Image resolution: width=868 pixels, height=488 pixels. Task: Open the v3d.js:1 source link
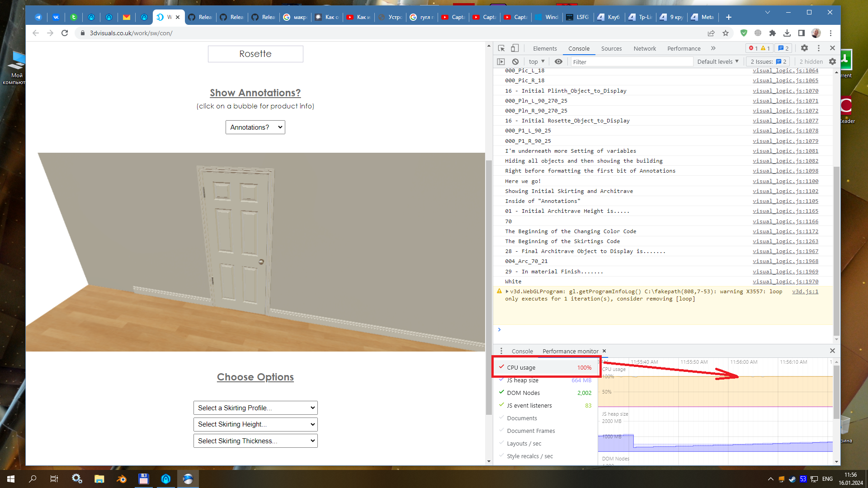(x=805, y=291)
